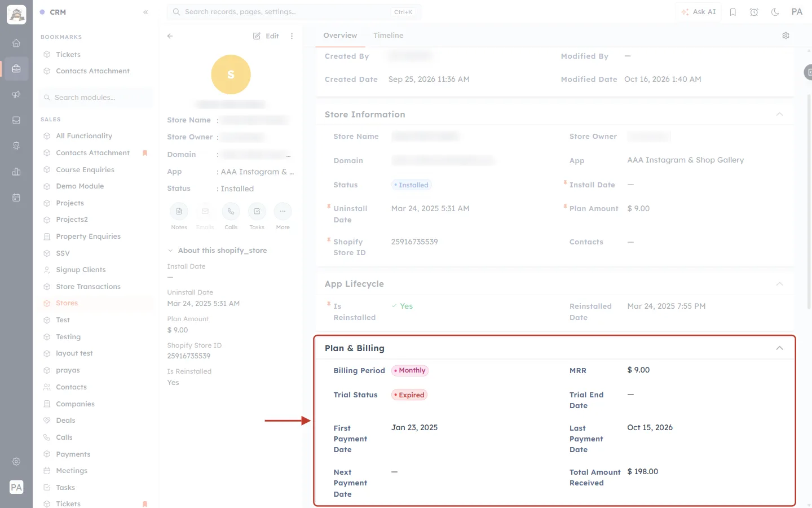
Task: Switch to the Overview tab
Action: (340, 36)
